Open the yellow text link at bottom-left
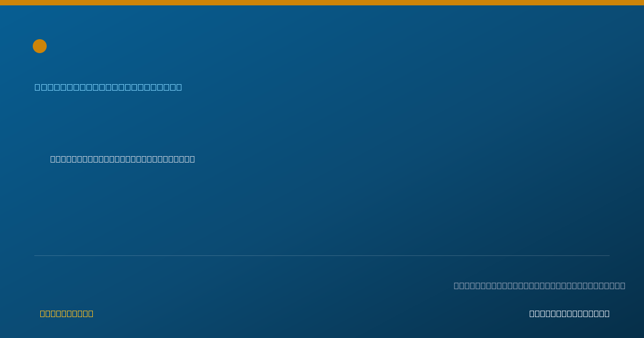The image size is (644, 338). (x=67, y=313)
